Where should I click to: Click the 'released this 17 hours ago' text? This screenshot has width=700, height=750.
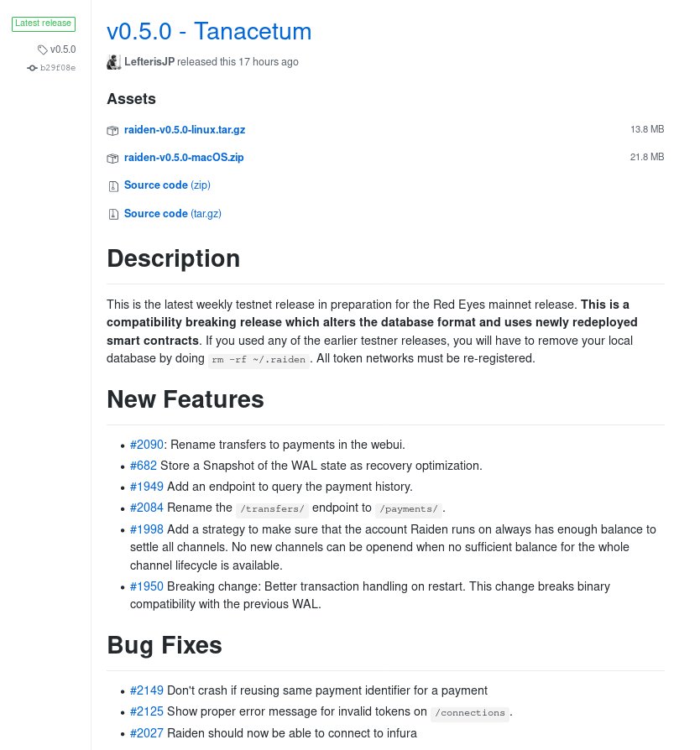pos(238,62)
